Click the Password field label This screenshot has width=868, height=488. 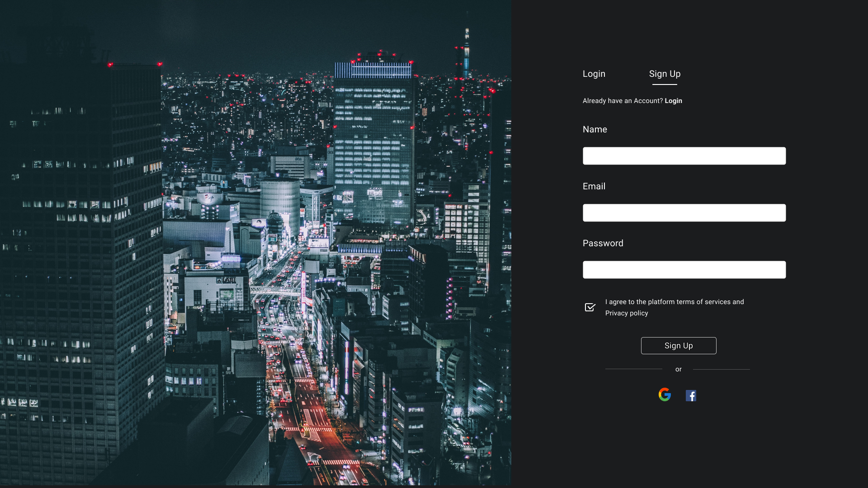click(x=603, y=243)
